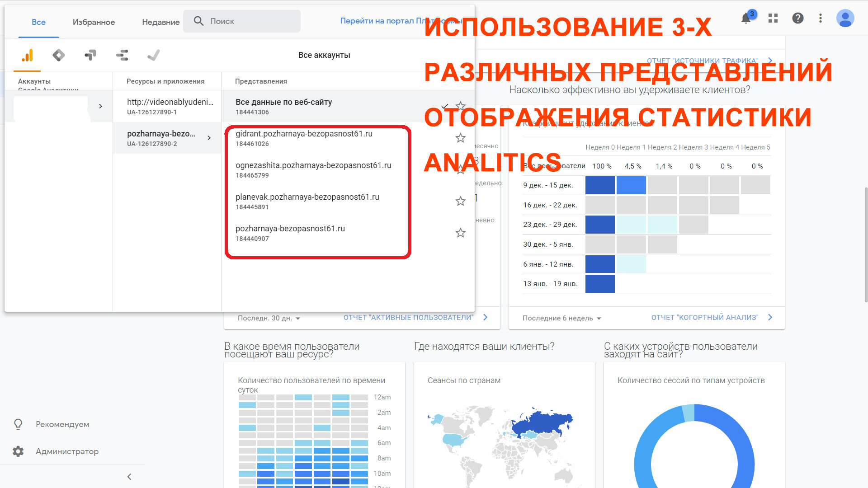The image size is (868, 488).
Task: Open the Google apps grid icon
Action: click(773, 18)
